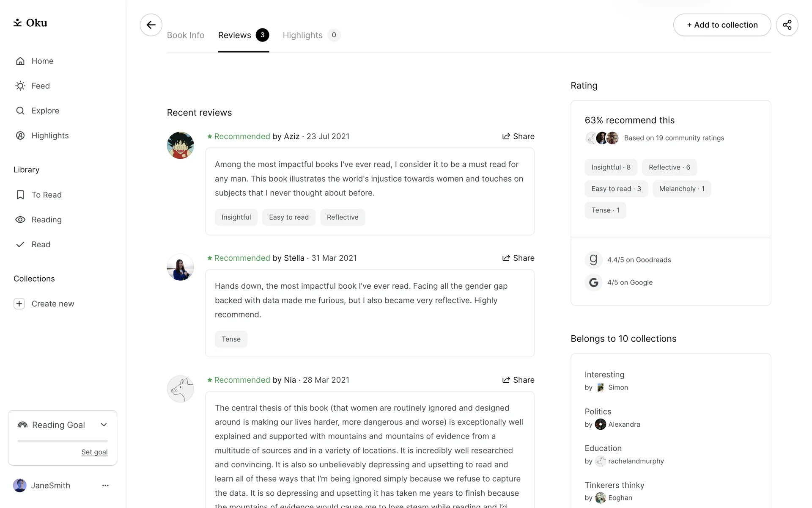Click the back arrow button

pos(151,25)
